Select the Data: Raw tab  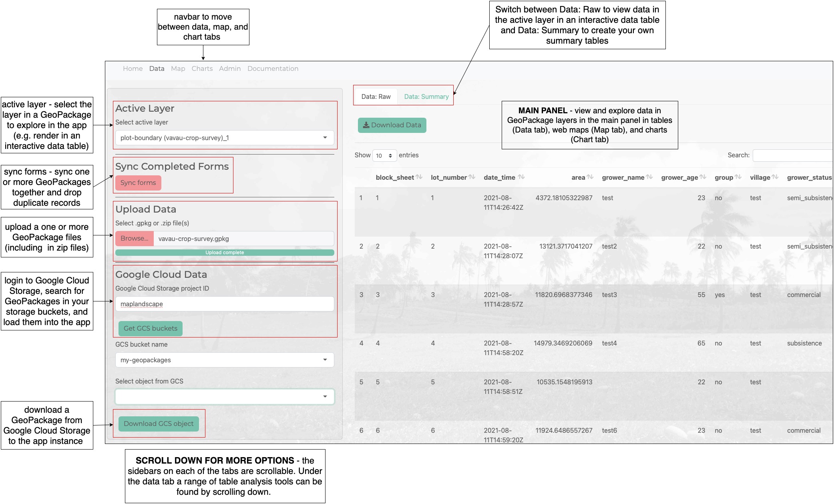point(376,96)
